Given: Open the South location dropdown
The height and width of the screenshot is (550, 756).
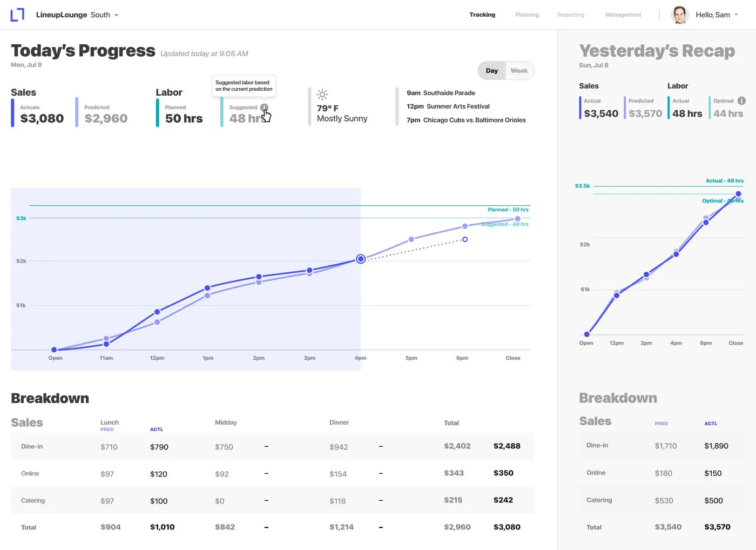Looking at the screenshot, I should (x=104, y=15).
